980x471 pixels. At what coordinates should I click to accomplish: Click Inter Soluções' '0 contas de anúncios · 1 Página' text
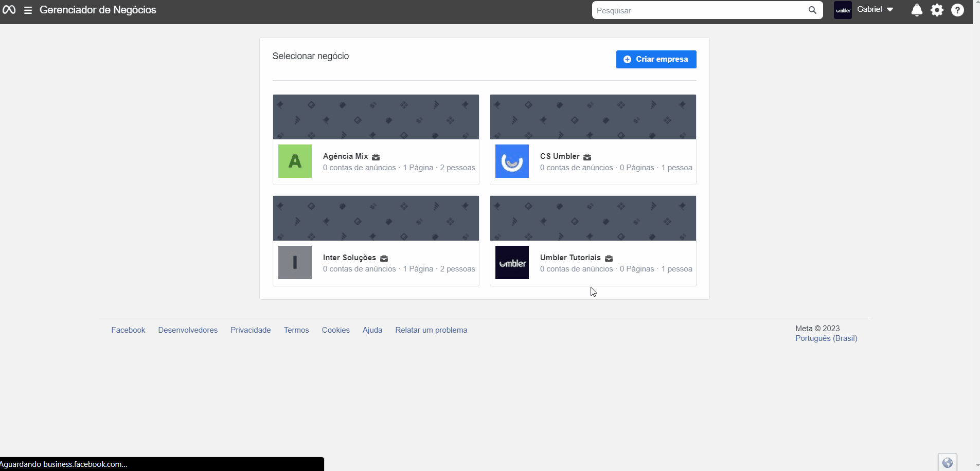pyautogui.click(x=378, y=269)
